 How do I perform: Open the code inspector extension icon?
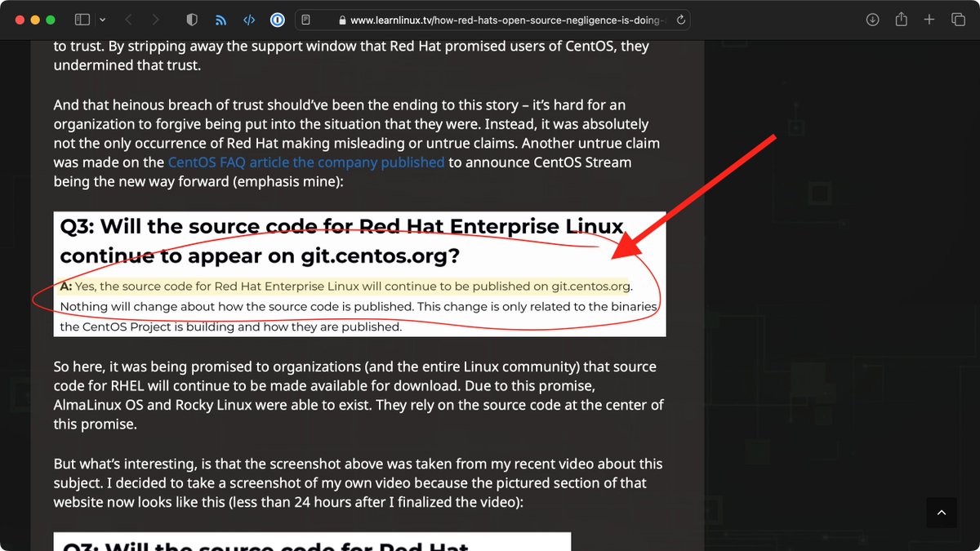pos(249,20)
